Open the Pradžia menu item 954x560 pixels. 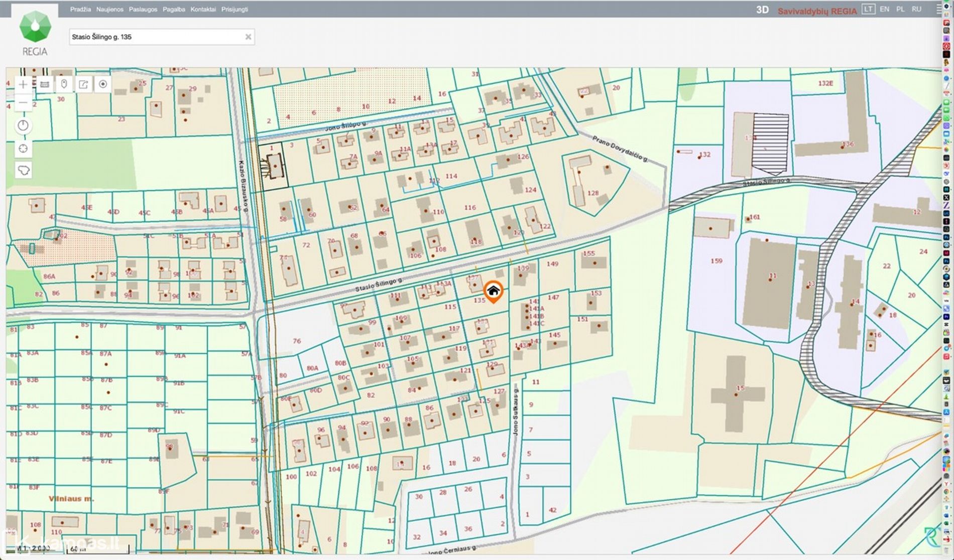pyautogui.click(x=80, y=10)
